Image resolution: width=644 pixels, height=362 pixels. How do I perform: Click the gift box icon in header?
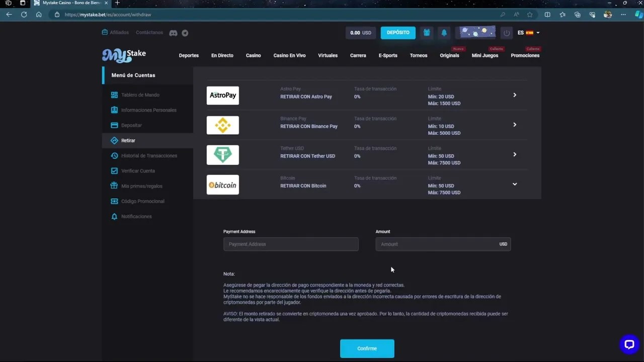(x=427, y=33)
